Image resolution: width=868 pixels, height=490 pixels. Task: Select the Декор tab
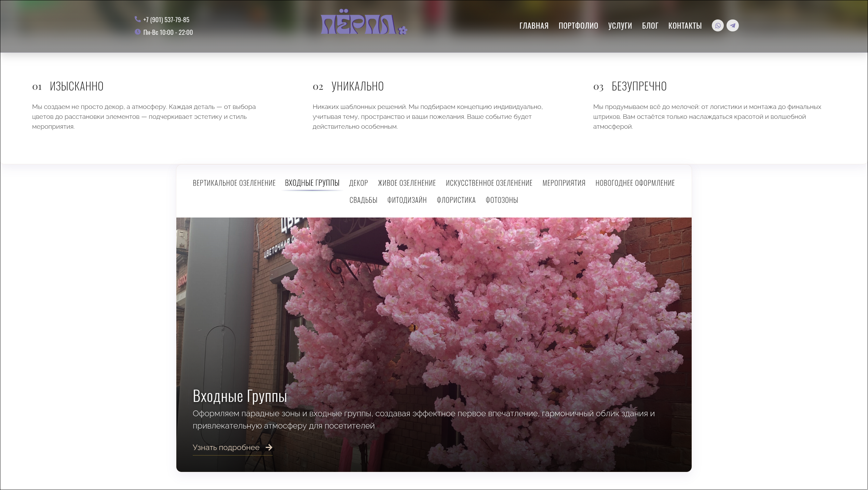click(x=358, y=183)
